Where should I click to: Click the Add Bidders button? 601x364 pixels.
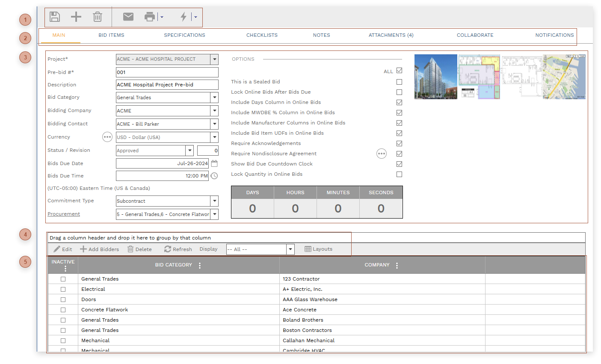coord(100,249)
